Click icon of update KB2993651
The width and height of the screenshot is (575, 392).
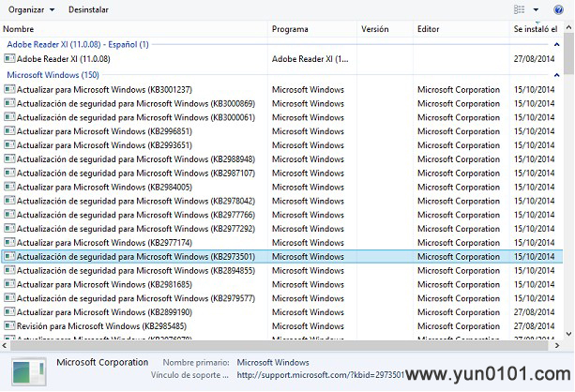click(x=9, y=144)
